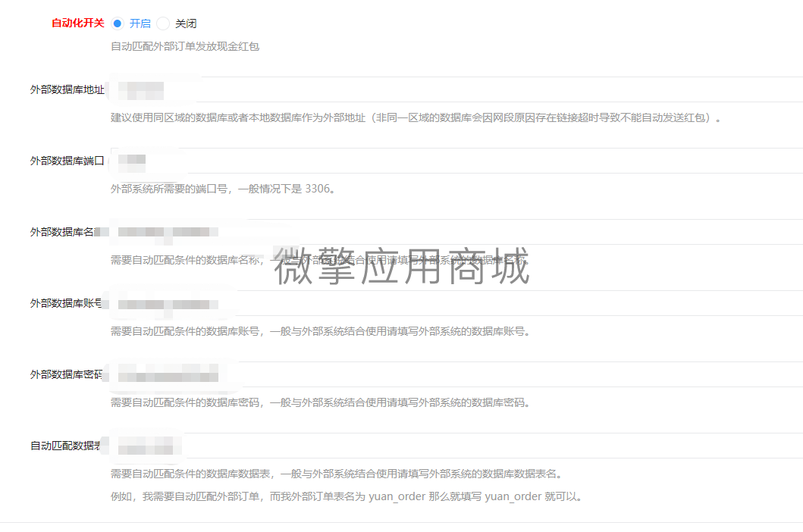Click the 外部数据库地址 label

coord(67,89)
